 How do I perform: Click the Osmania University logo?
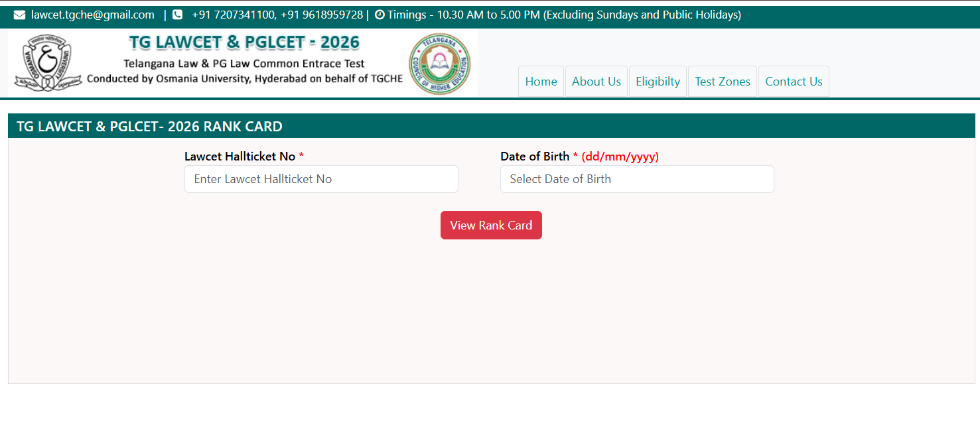tap(47, 63)
